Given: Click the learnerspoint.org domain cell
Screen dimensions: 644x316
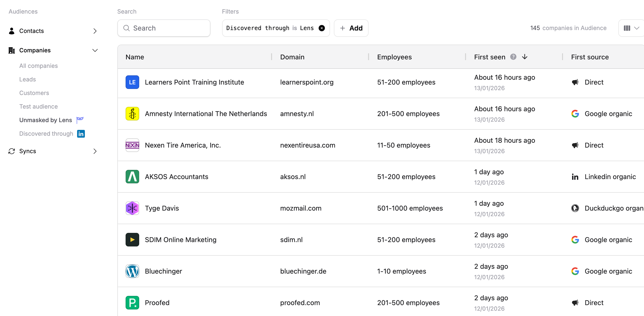Looking at the screenshot, I should pos(307,82).
